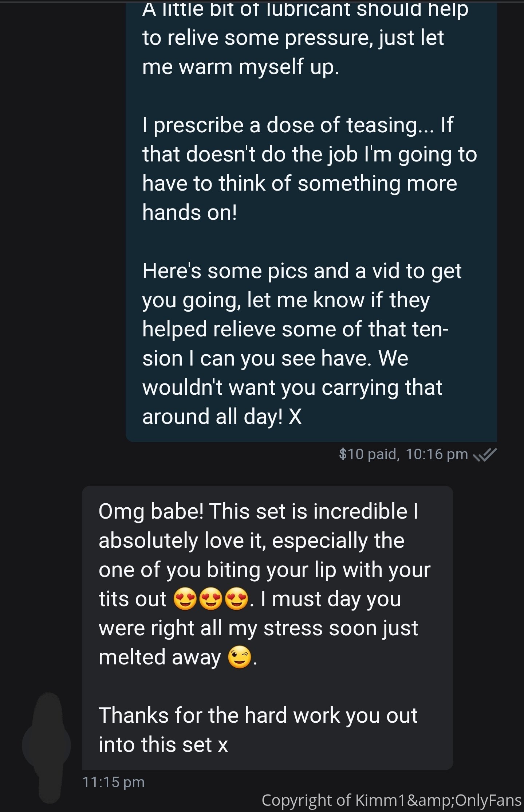Click "Kimm1" in the copyright watermark
Viewport: 524px width, 812px height.
pos(380,800)
